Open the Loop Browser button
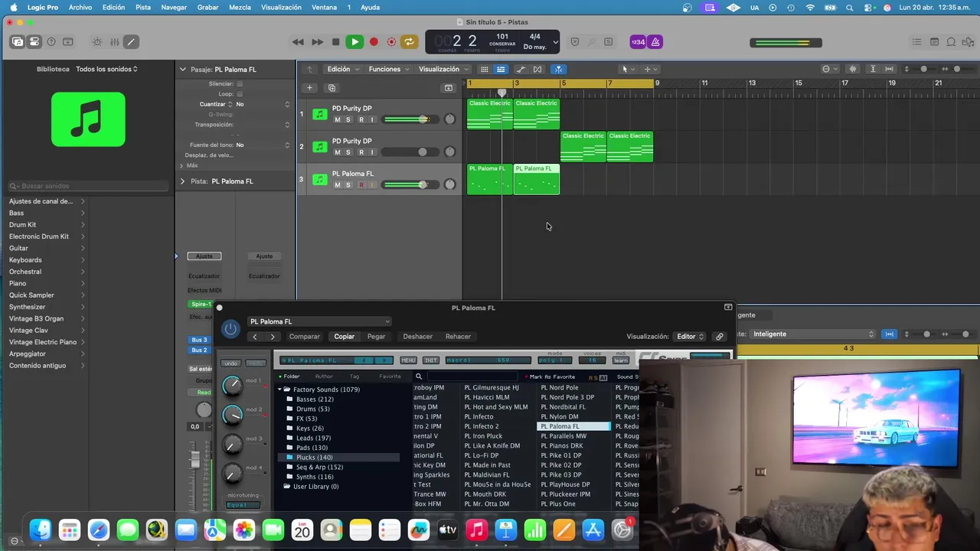Screen dimensions: 980x551 pos(951,42)
